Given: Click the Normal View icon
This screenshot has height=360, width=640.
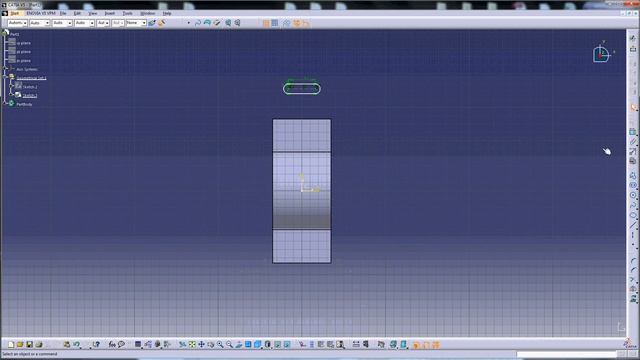Looking at the screenshot, I should click(239, 345).
